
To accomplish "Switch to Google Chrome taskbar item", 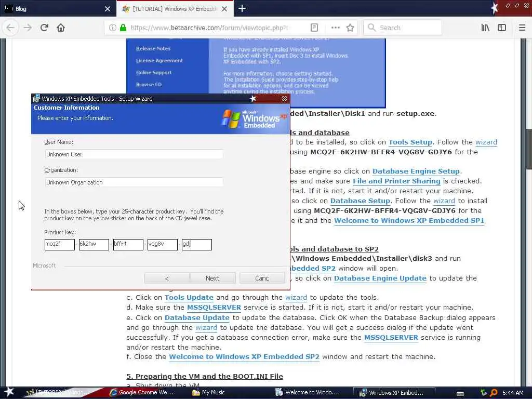I will coord(141,392).
